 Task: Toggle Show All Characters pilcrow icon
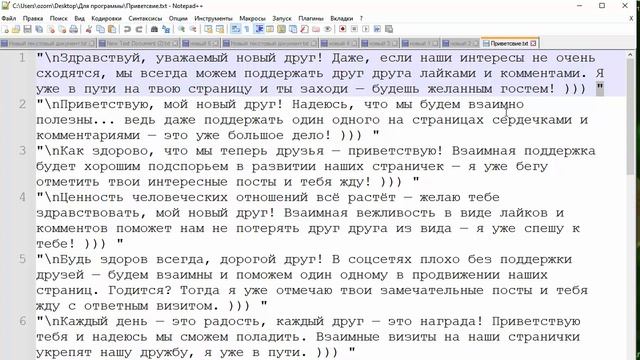pyautogui.click(x=247, y=29)
